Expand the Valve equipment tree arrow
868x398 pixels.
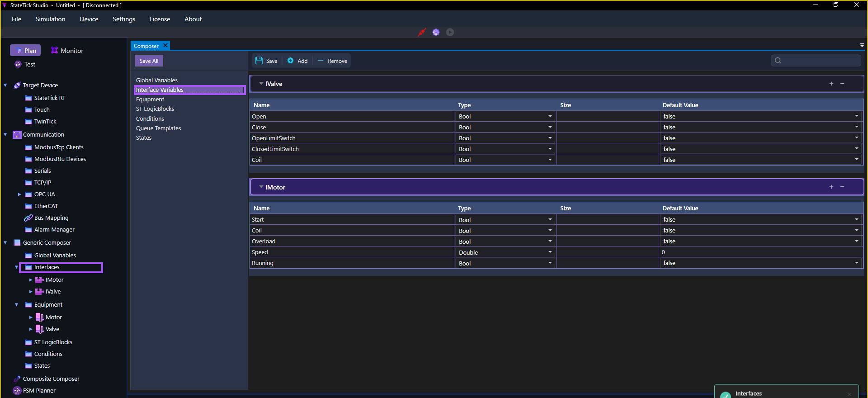31,329
